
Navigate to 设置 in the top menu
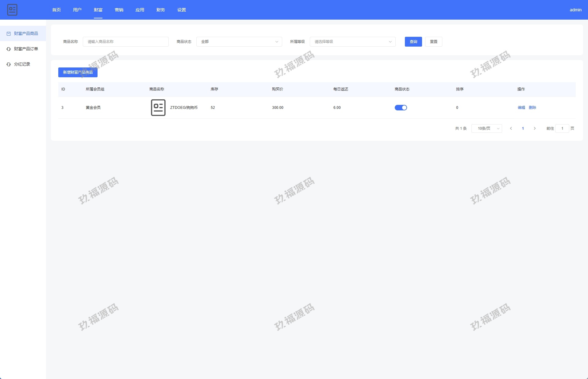[182, 10]
